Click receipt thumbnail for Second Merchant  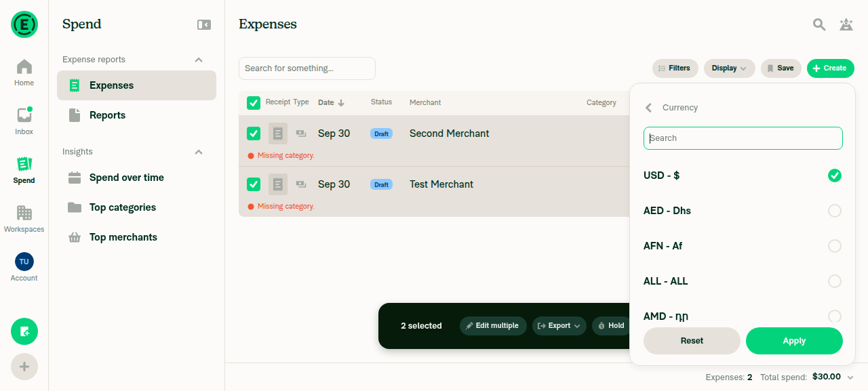278,133
